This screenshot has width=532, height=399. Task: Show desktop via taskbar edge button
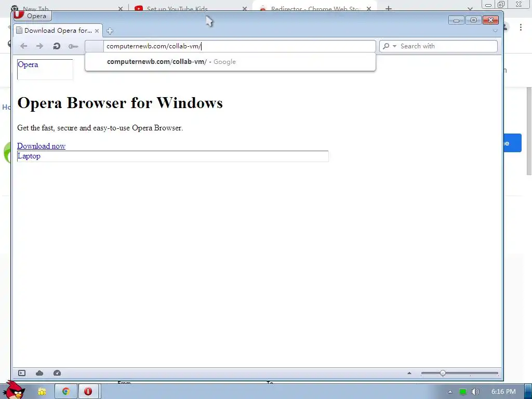point(528,392)
